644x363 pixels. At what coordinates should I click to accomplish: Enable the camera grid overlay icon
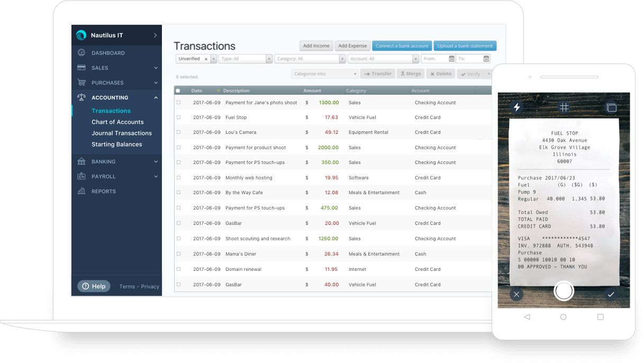tap(564, 107)
